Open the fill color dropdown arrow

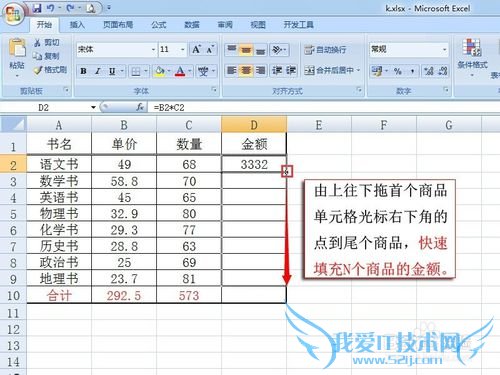tap(169, 71)
